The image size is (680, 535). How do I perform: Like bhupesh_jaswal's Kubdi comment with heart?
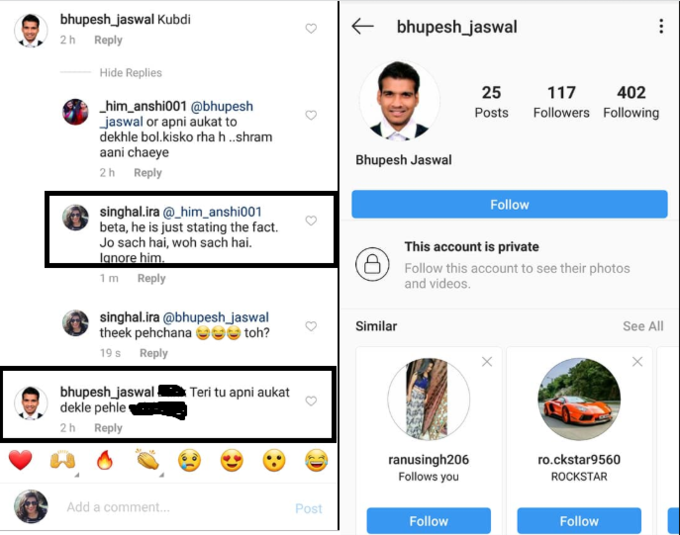click(x=311, y=29)
